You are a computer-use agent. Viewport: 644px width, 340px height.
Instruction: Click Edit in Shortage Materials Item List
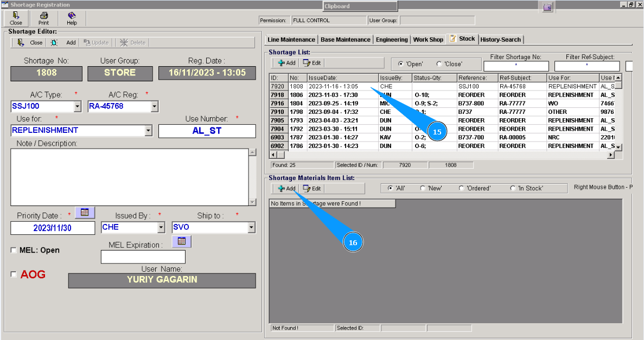coord(312,189)
